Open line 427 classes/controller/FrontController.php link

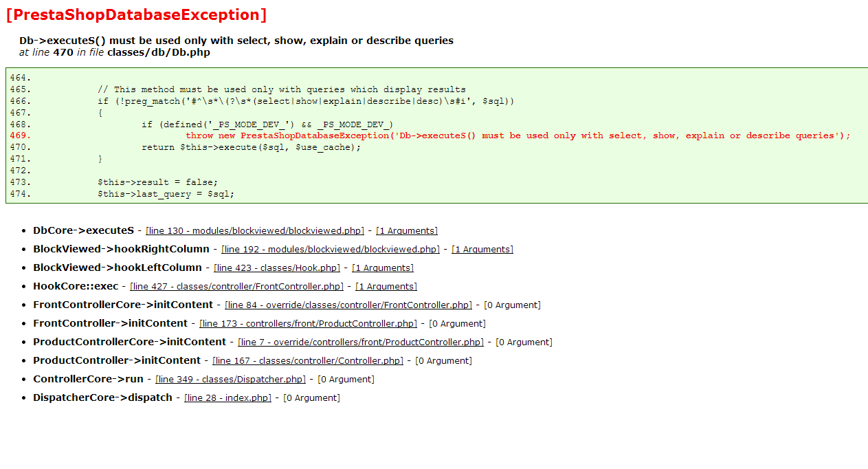[236, 287]
